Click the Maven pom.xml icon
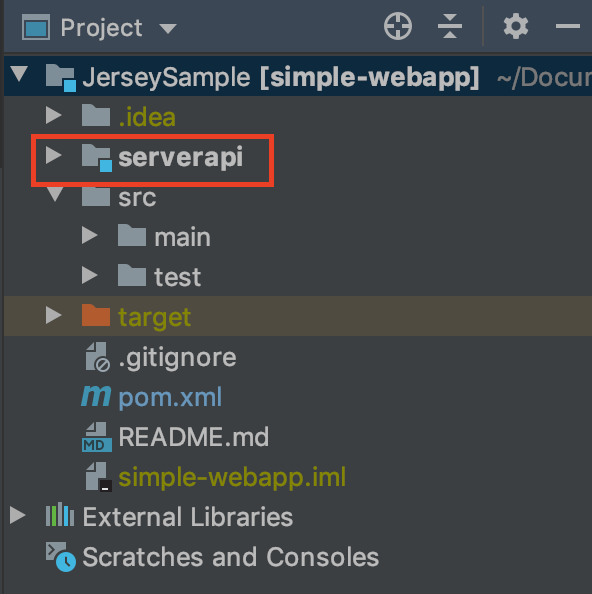Image resolution: width=592 pixels, height=594 pixels. click(96, 396)
